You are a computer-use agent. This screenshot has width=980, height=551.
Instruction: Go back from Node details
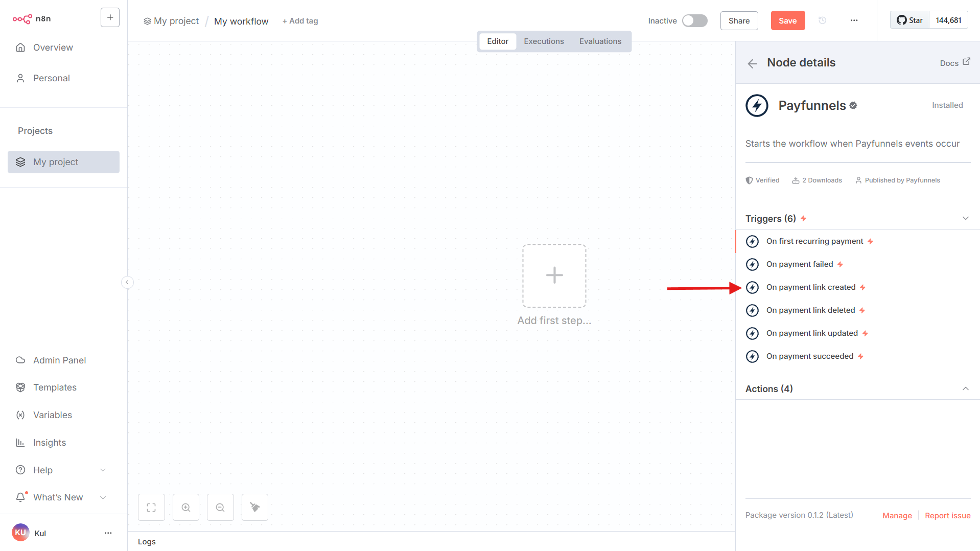(752, 63)
